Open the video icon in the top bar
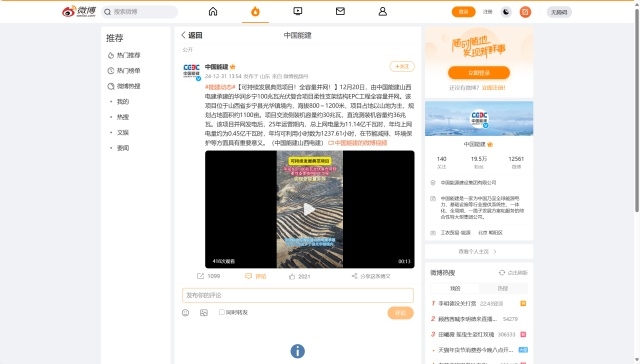This screenshot has width=640, height=364. 298,11
